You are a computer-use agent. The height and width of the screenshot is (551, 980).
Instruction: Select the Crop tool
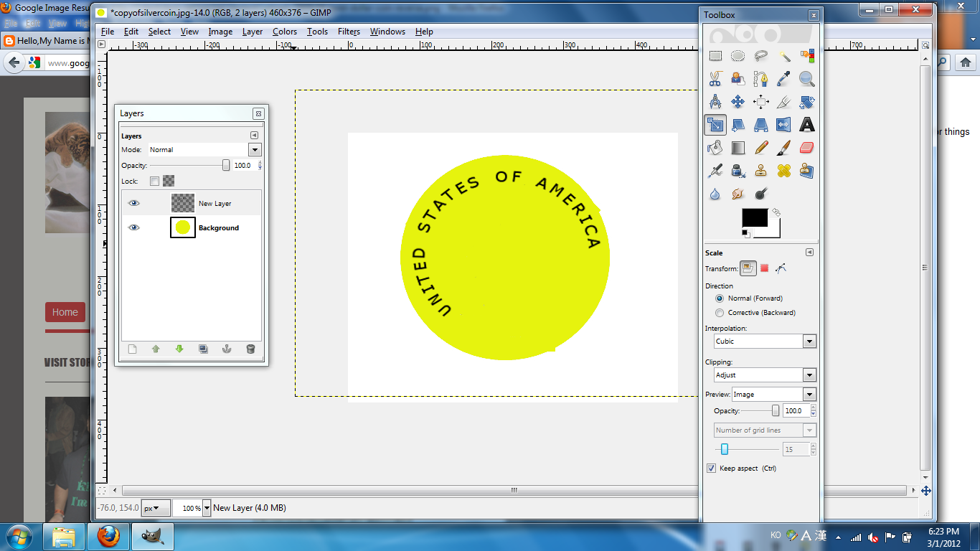pyautogui.click(x=784, y=102)
